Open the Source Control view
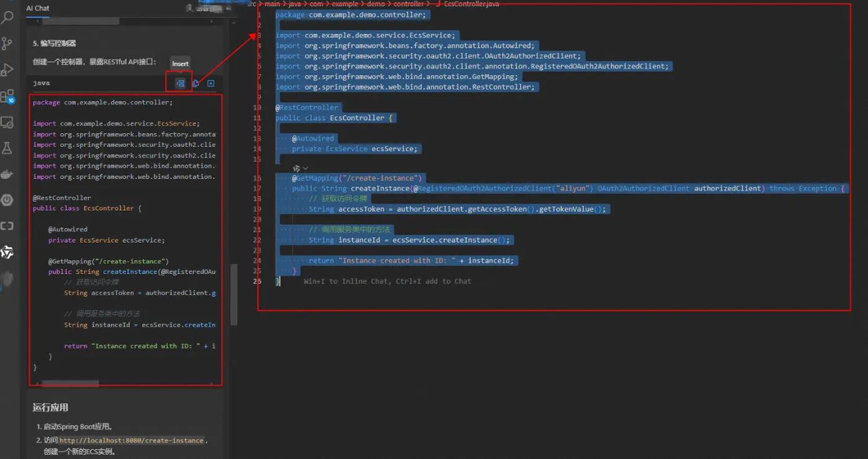 coord(7,43)
